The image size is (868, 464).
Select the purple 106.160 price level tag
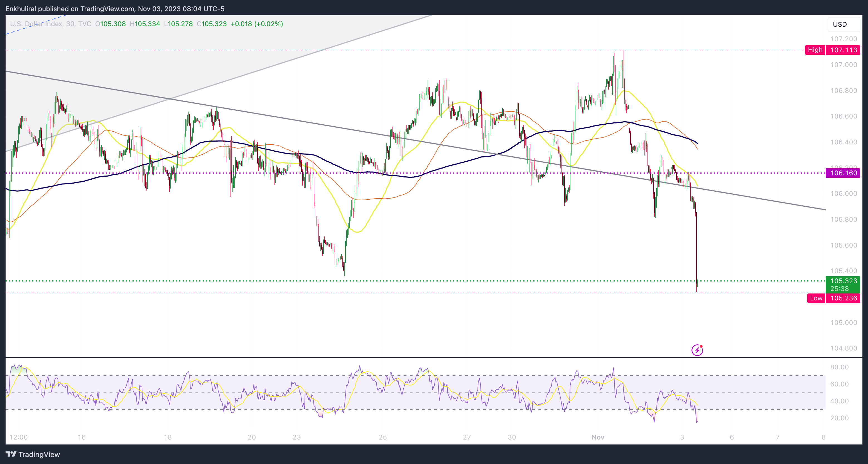843,173
